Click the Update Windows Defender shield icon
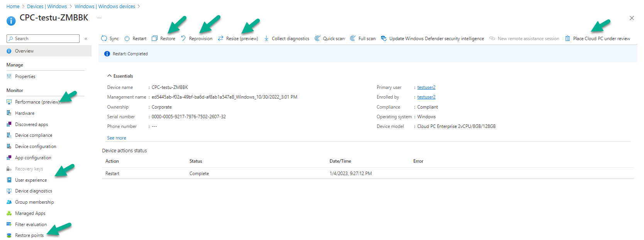This screenshot has width=644, height=240. pyautogui.click(x=384, y=38)
